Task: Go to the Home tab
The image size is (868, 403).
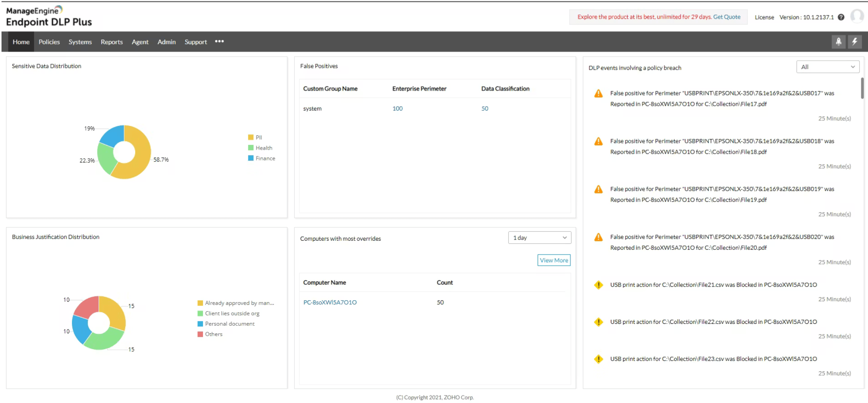Action: coord(21,42)
